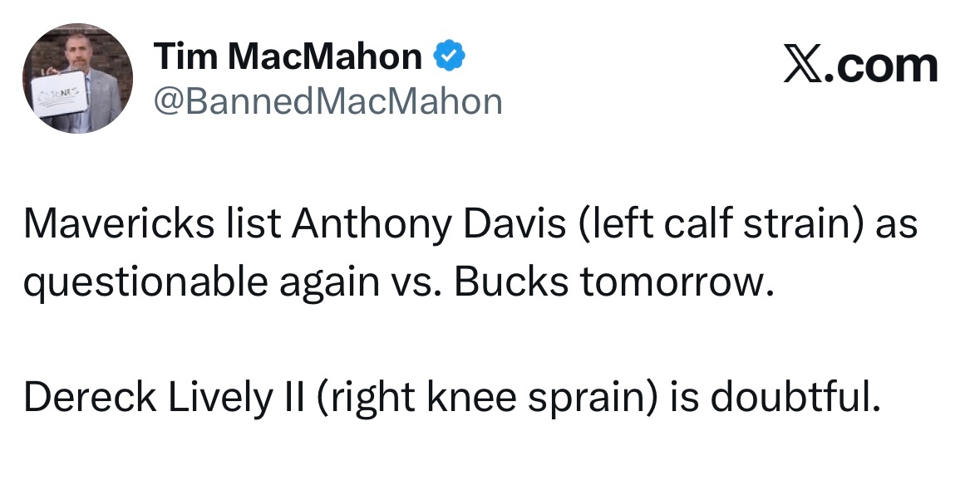The height and width of the screenshot is (480, 980).
Task: Open the @BannedMacMahon handle link
Action: click(328, 101)
